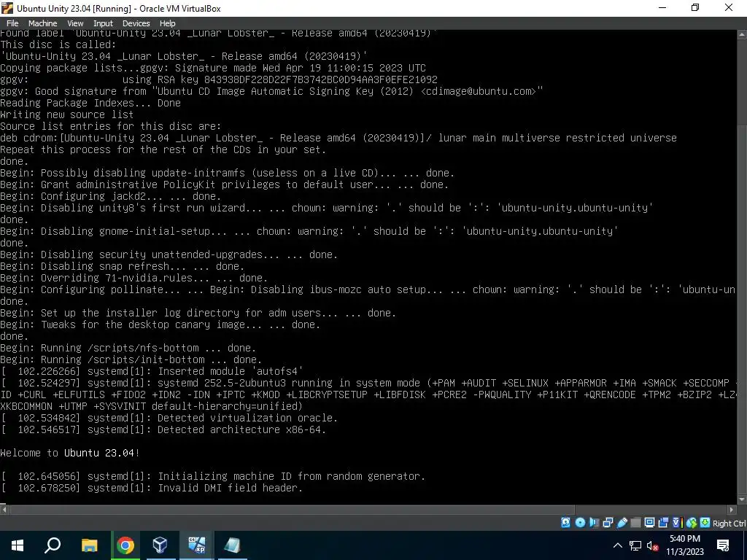
Task: Open the File menu
Action: tap(12, 23)
